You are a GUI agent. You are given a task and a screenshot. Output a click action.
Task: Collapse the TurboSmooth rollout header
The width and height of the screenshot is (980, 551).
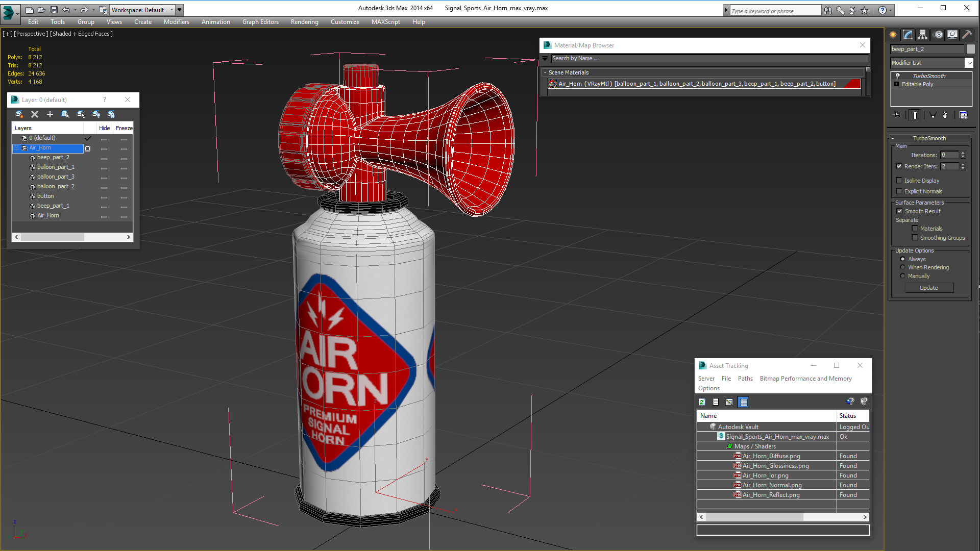click(929, 138)
